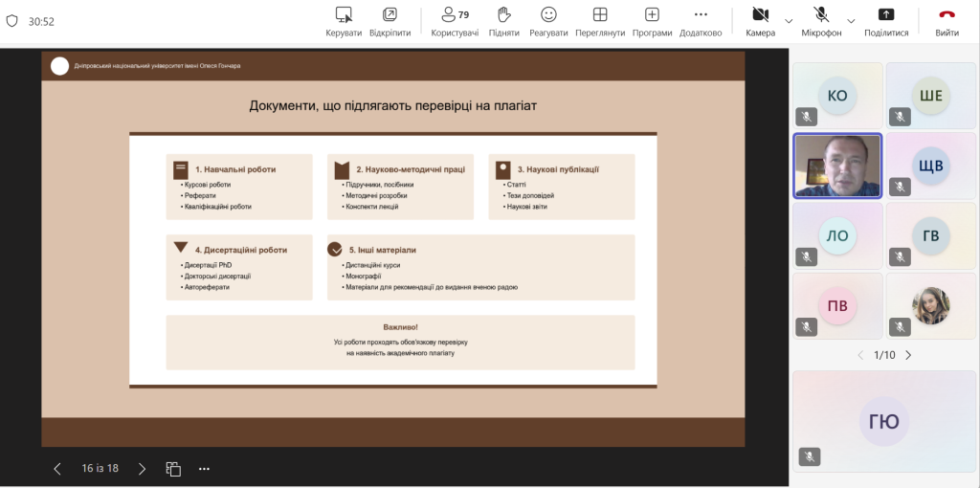Image resolution: width=980 pixels, height=488 pixels.
Task: Open the slide grid view icon
Action: (x=173, y=469)
